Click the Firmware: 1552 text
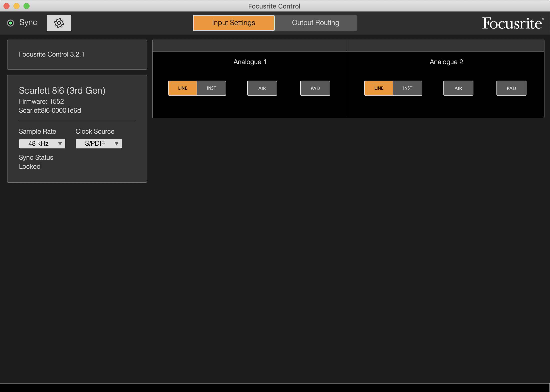Screen dimensions: 550x392 [41, 101]
